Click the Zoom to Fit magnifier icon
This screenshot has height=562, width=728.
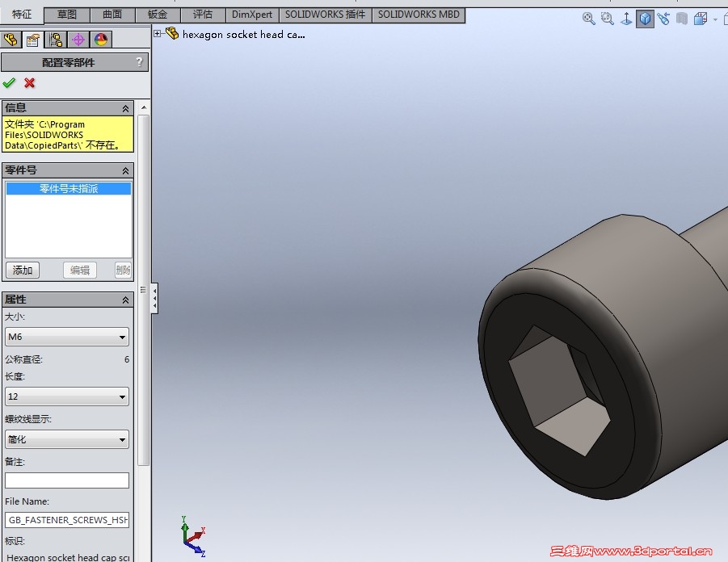(x=589, y=19)
